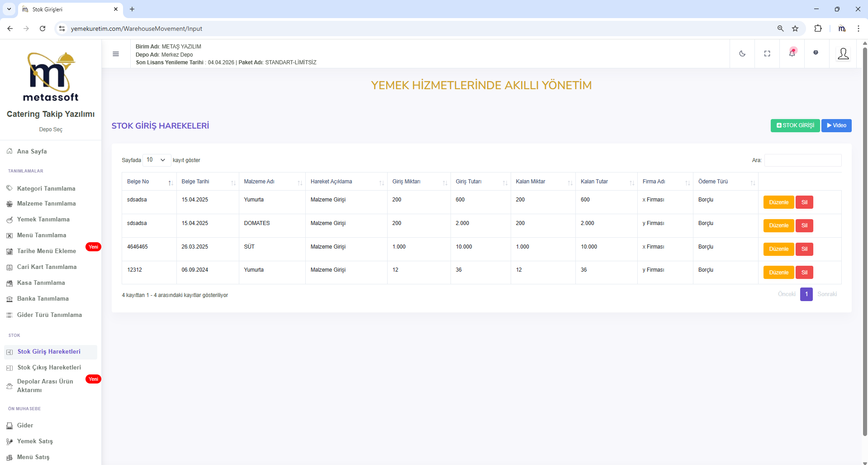
Task: Sort table by Giriş Tutarı column
Action: [480, 182]
